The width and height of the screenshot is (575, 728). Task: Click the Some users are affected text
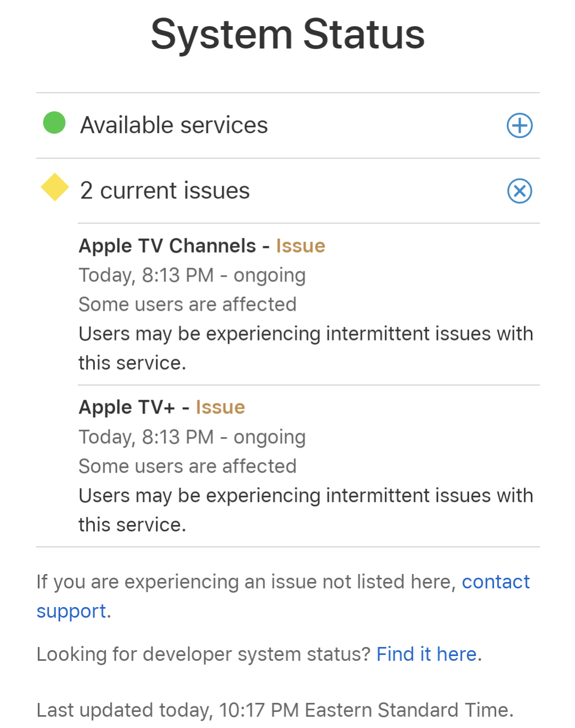tap(187, 304)
